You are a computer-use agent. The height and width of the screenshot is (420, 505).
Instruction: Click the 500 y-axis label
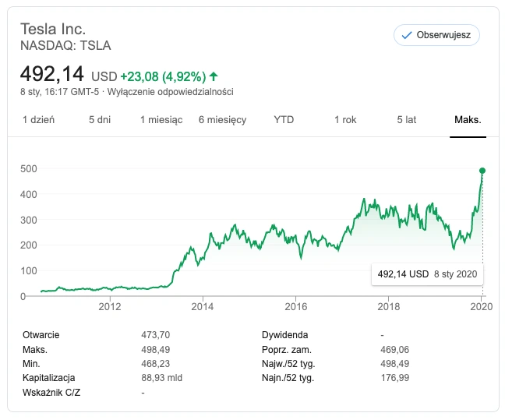click(29, 169)
